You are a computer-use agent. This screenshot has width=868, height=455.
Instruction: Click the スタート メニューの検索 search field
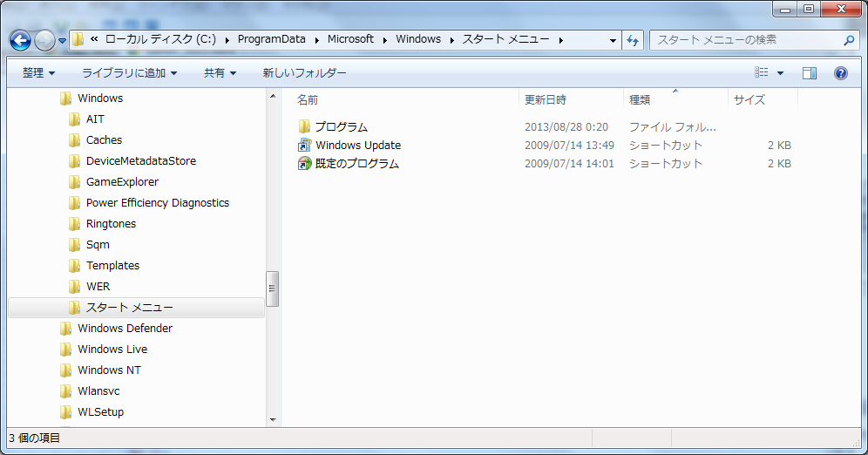745,40
